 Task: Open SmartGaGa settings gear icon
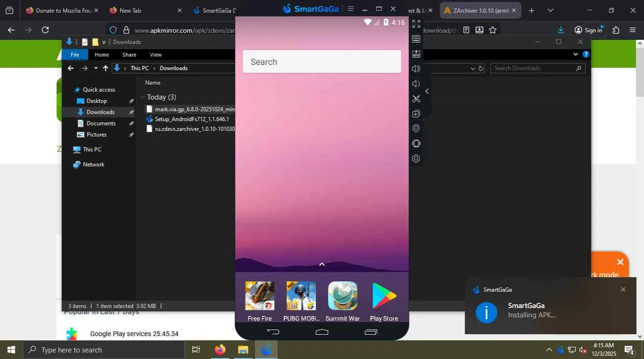416,158
